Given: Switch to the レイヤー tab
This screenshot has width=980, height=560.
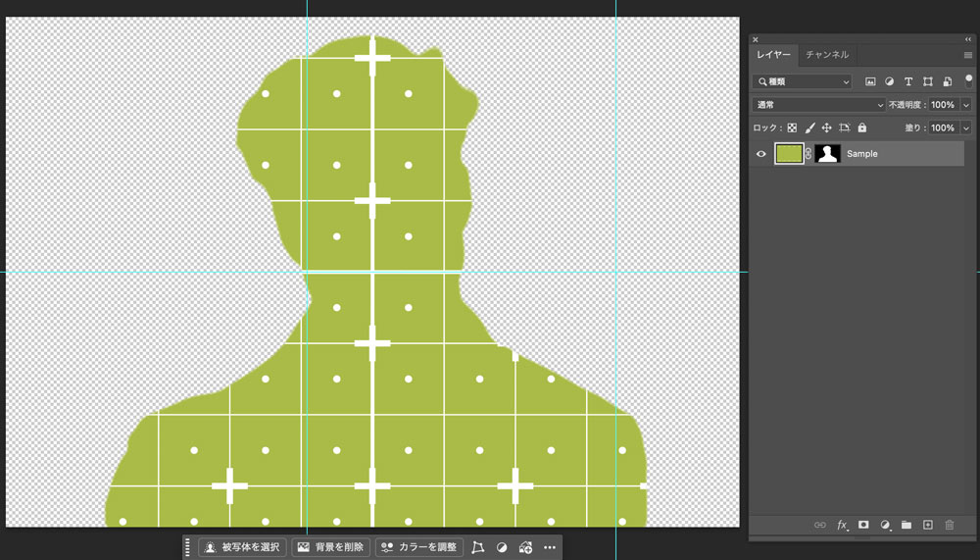Looking at the screenshot, I should click(x=774, y=55).
